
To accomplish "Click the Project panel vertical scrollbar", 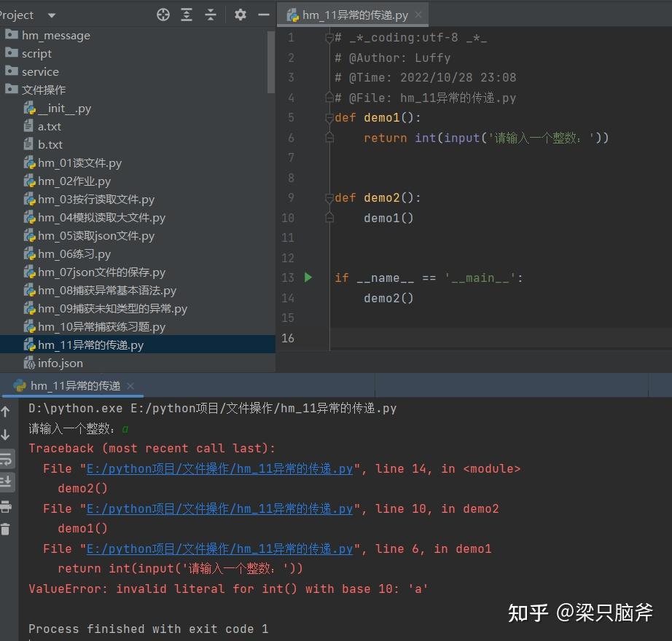I will [270, 62].
